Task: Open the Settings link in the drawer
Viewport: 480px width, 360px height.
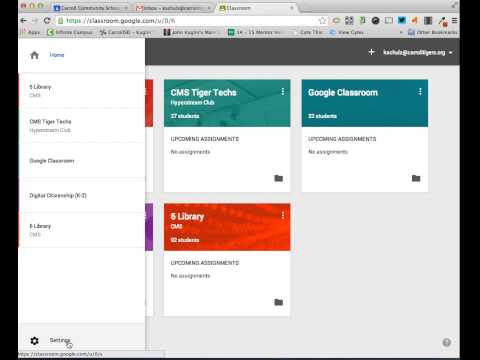Action: tap(60, 340)
